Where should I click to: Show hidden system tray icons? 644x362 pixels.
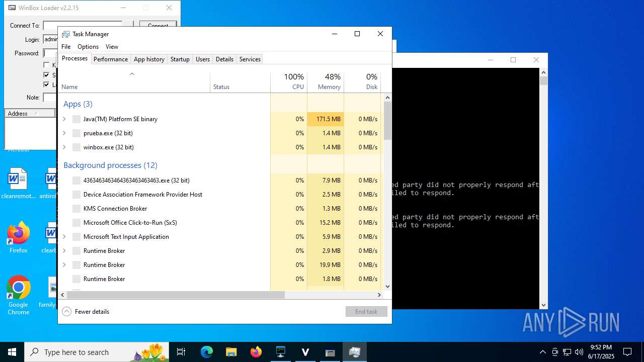[x=542, y=352]
